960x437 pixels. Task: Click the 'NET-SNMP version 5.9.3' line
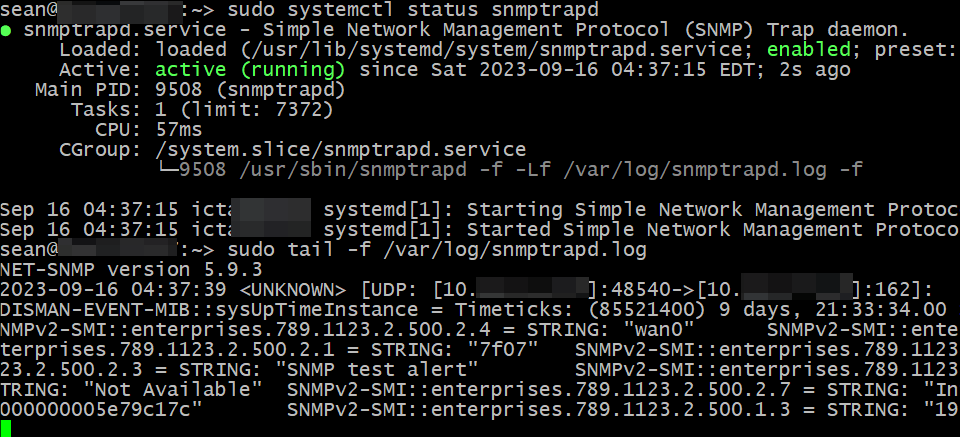click(x=131, y=269)
